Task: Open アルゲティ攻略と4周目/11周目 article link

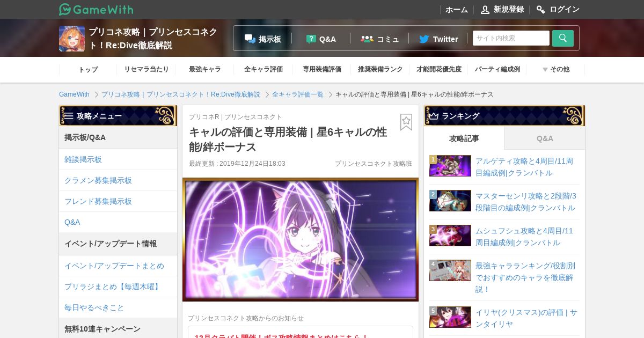Action: (x=524, y=167)
